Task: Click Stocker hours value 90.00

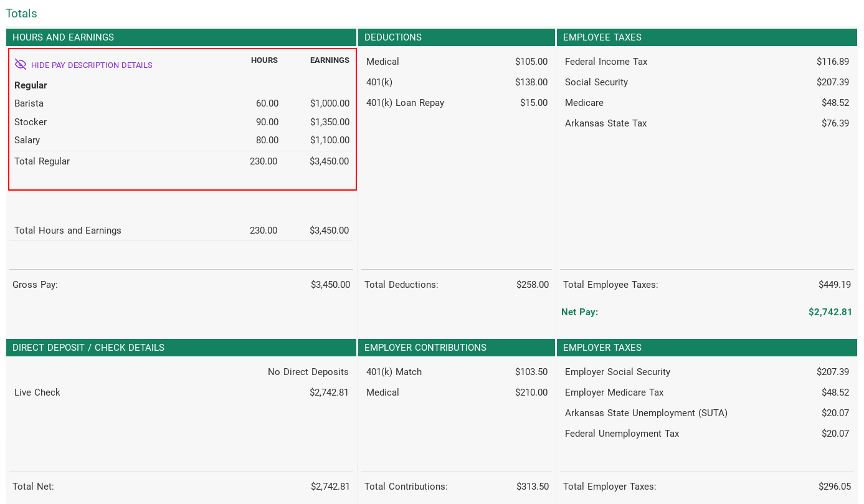Action: pyautogui.click(x=267, y=122)
